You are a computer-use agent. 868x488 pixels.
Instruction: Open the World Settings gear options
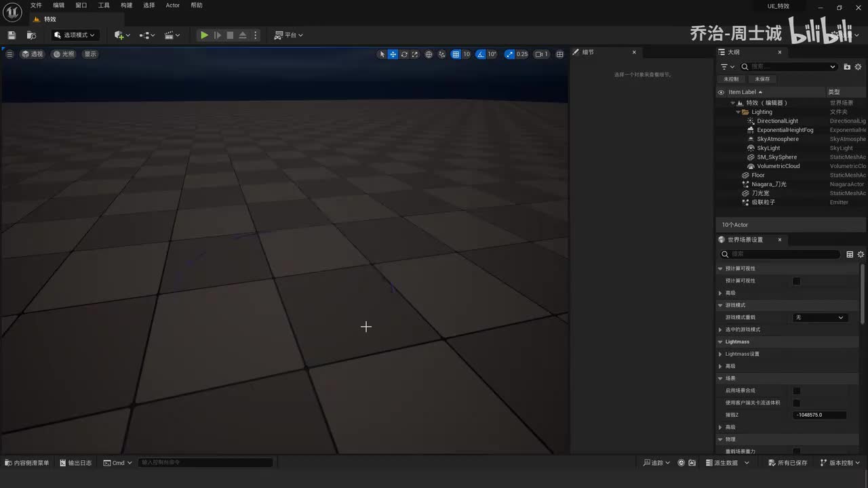point(861,254)
